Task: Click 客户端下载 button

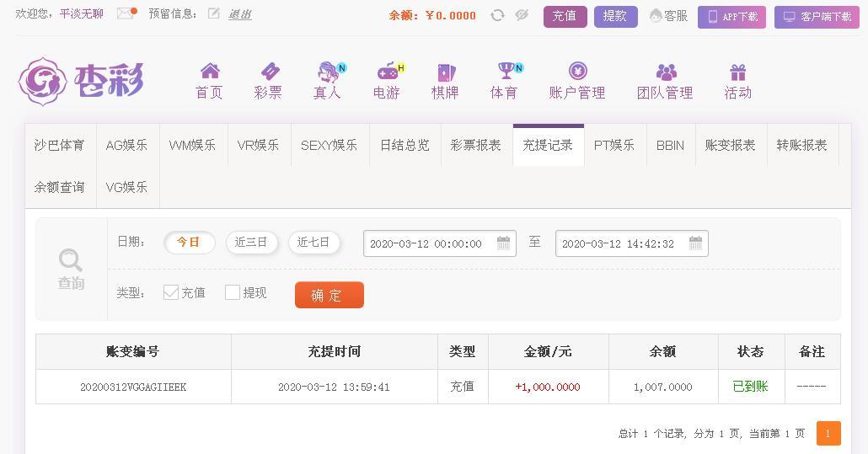Action: [x=817, y=17]
